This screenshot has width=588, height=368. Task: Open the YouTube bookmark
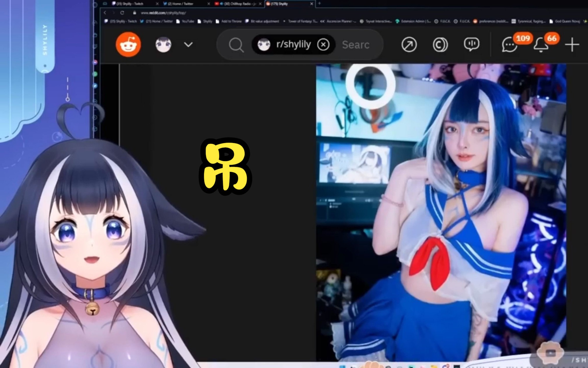tap(185, 21)
